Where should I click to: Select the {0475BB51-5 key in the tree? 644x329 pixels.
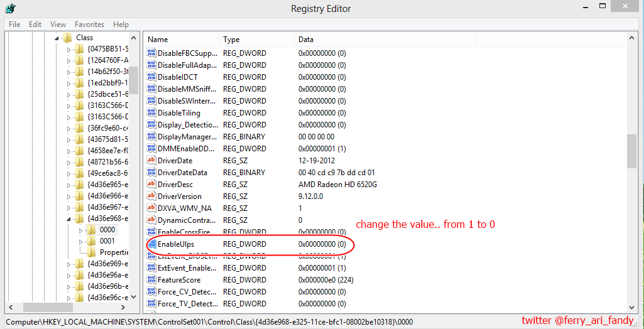107,49
